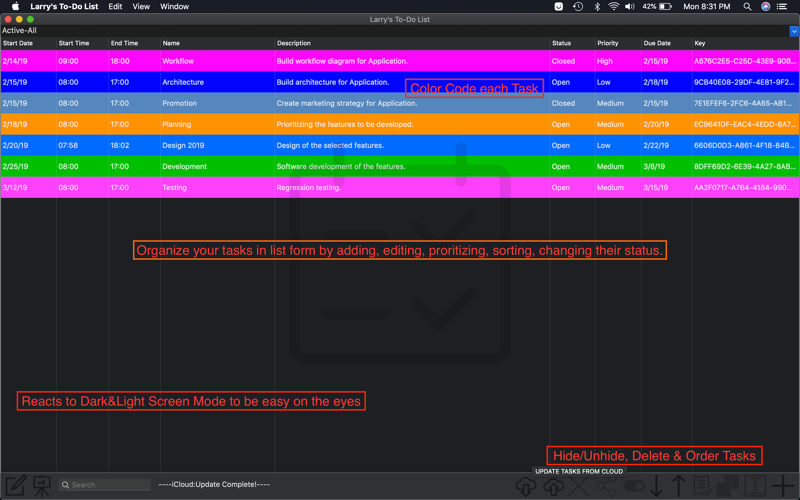The height and width of the screenshot is (500, 800).
Task: Click description 'Build workflow diagram for Application.'
Action: 342,61
